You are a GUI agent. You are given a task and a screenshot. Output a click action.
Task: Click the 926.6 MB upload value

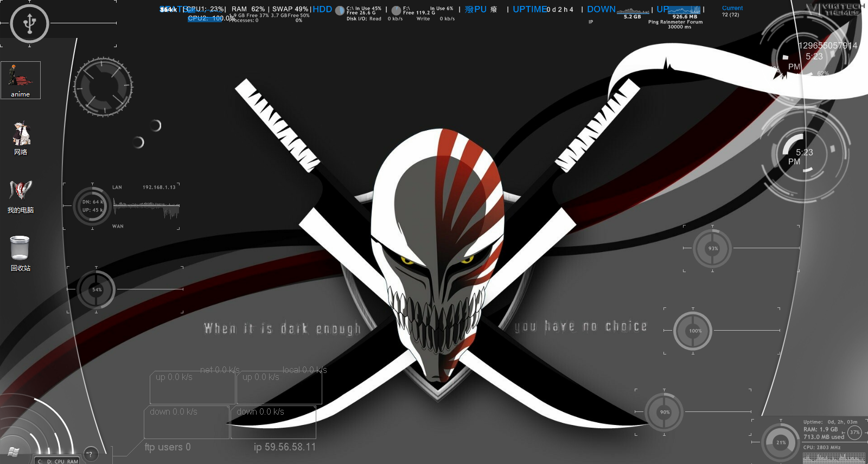(685, 17)
